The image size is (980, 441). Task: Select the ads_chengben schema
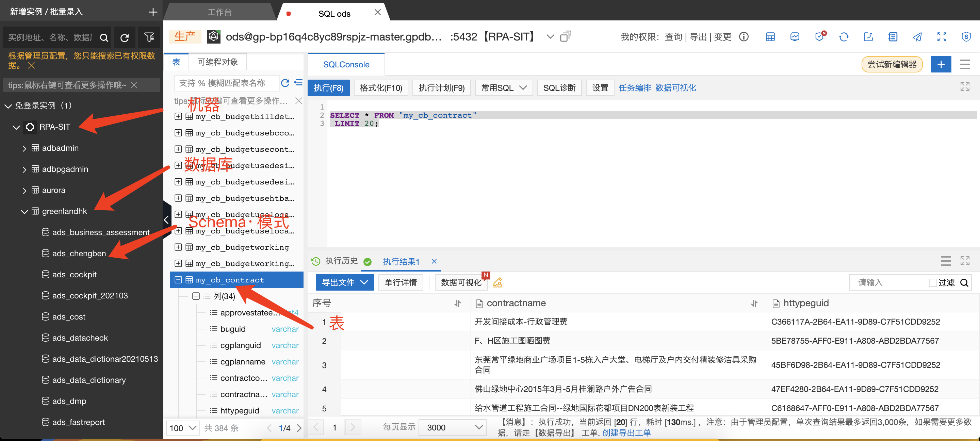[79, 254]
